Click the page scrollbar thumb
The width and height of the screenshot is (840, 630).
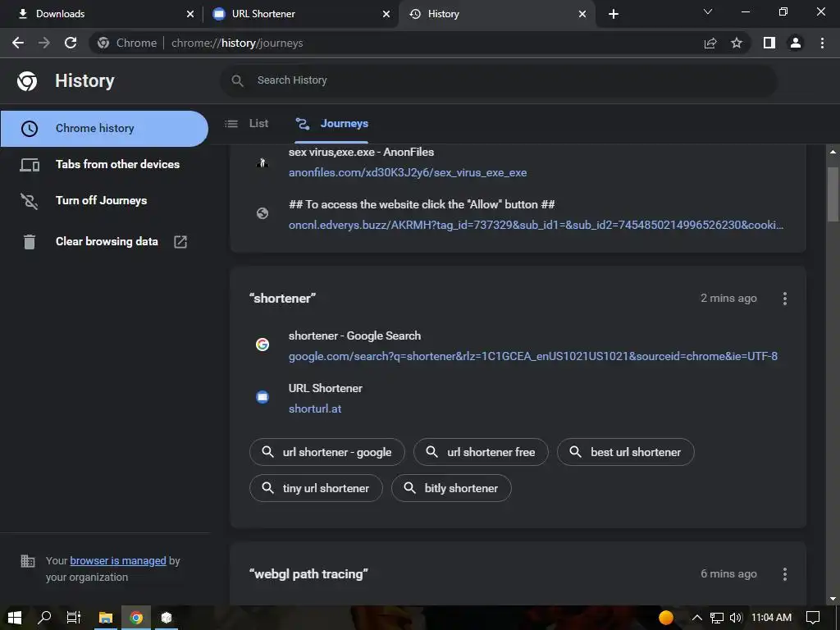point(833,194)
